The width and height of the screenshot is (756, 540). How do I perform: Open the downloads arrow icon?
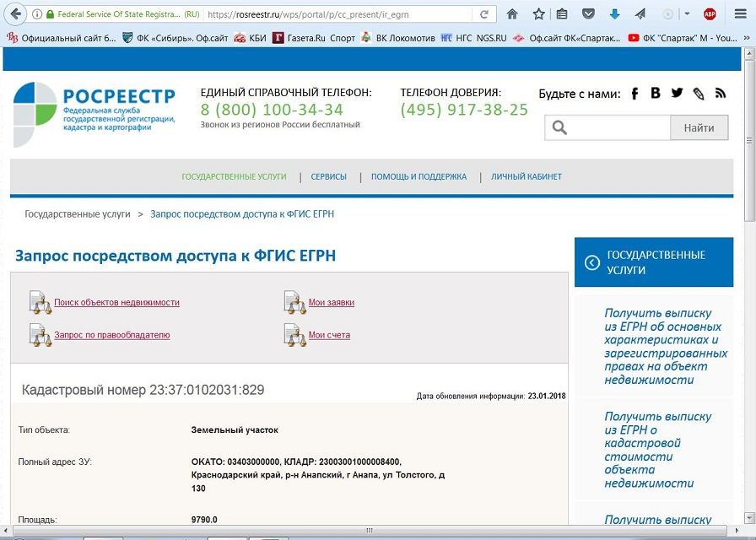[614, 14]
